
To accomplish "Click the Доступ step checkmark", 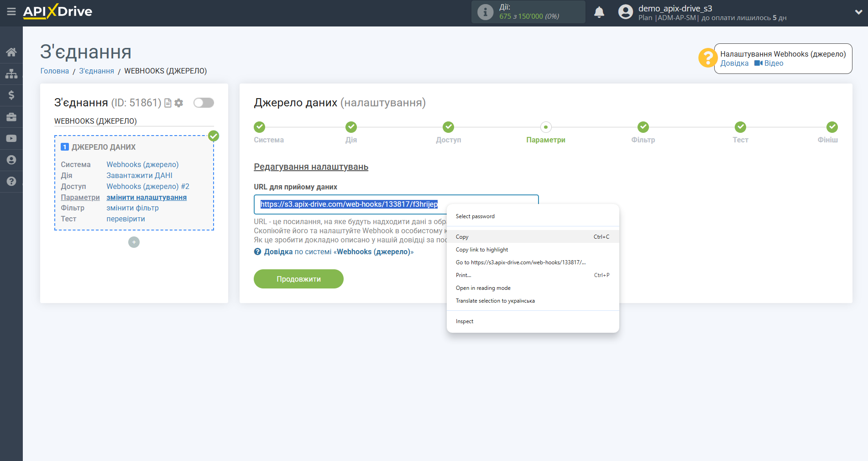I will pos(448,127).
